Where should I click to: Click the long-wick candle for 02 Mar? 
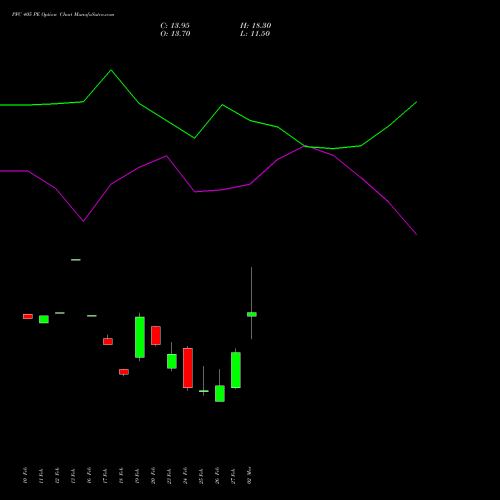click(252, 314)
